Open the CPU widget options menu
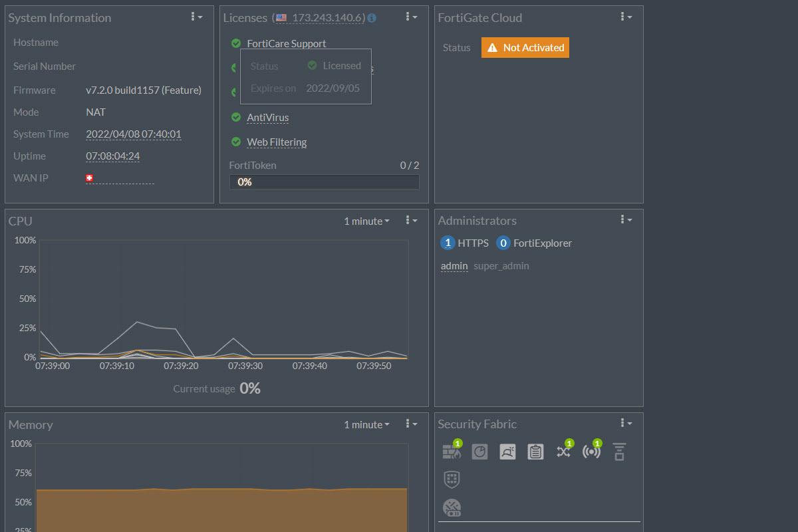The width and height of the screenshot is (798, 532). pyautogui.click(x=412, y=220)
